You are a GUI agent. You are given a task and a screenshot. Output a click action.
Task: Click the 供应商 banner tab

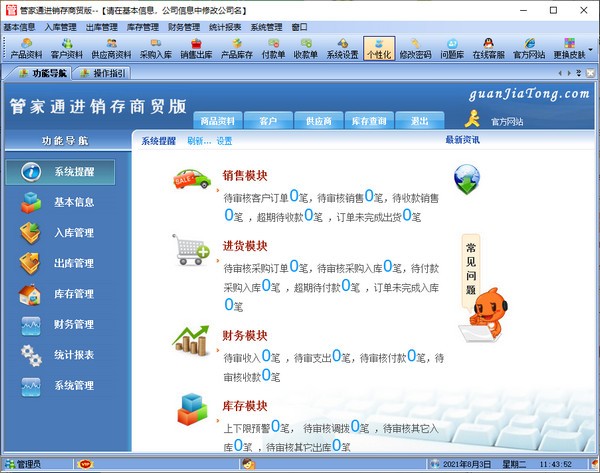[x=318, y=121]
